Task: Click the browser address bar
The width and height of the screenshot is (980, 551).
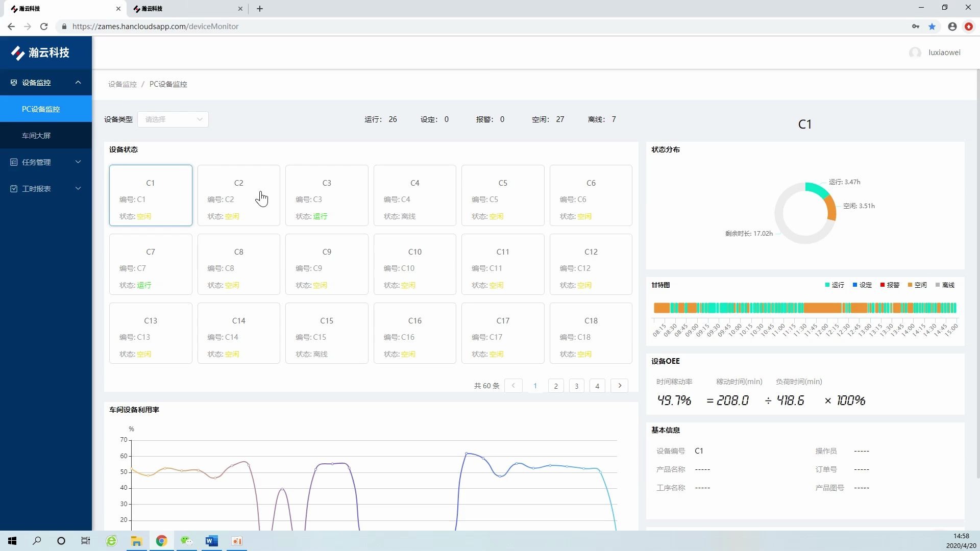Action: [480, 27]
